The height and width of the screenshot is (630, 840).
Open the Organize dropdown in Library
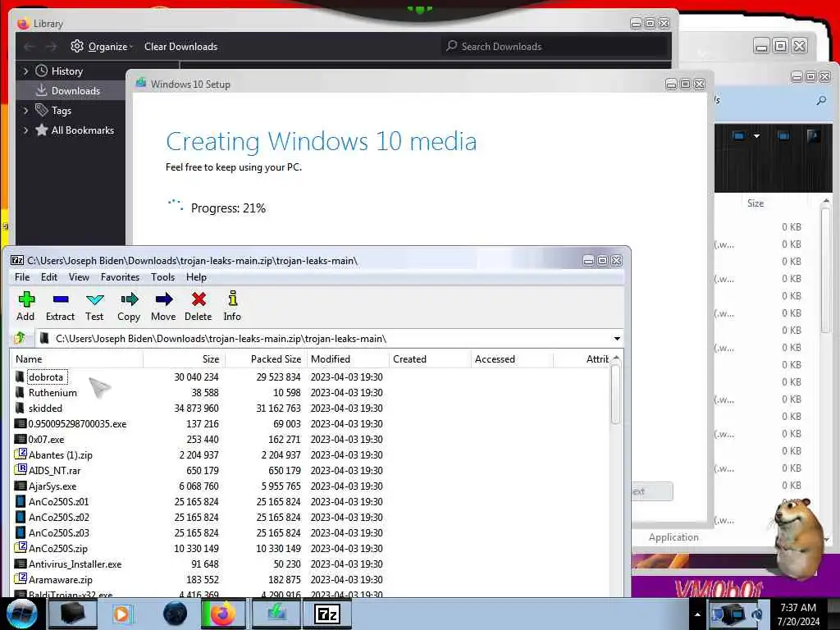102,47
